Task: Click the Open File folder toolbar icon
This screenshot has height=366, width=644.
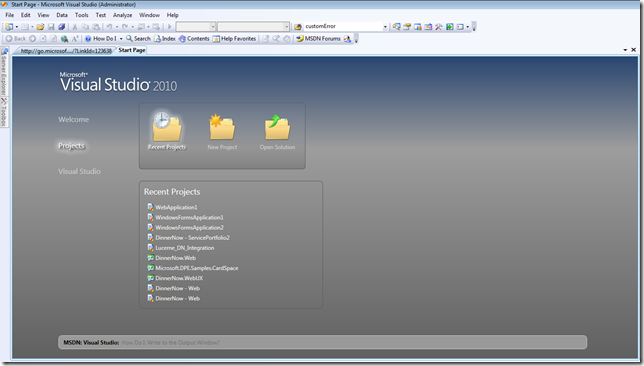Action: (40, 27)
